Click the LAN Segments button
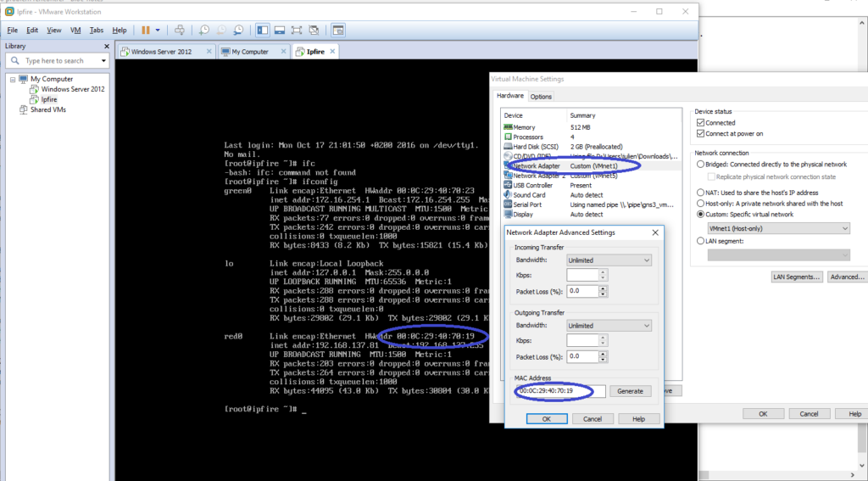 click(x=797, y=277)
